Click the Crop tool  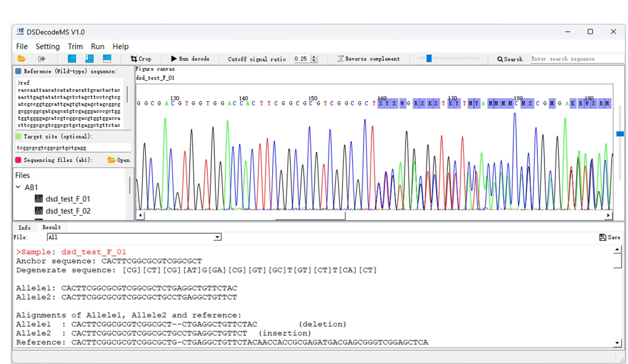[x=141, y=59]
